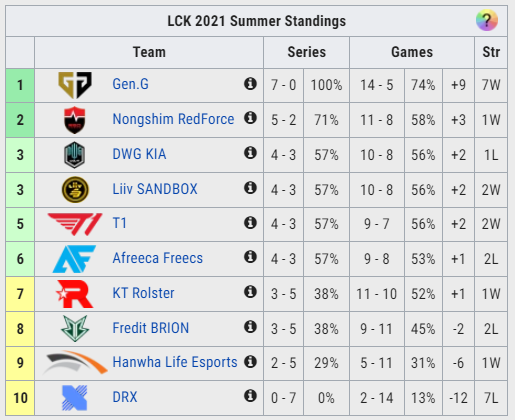Open the Gen.G team link

pyautogui.click(x=130, y=84)
